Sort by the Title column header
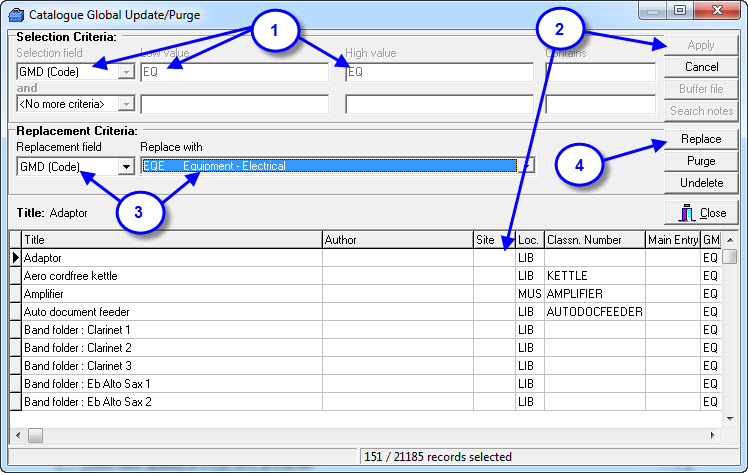 (170, 240)
